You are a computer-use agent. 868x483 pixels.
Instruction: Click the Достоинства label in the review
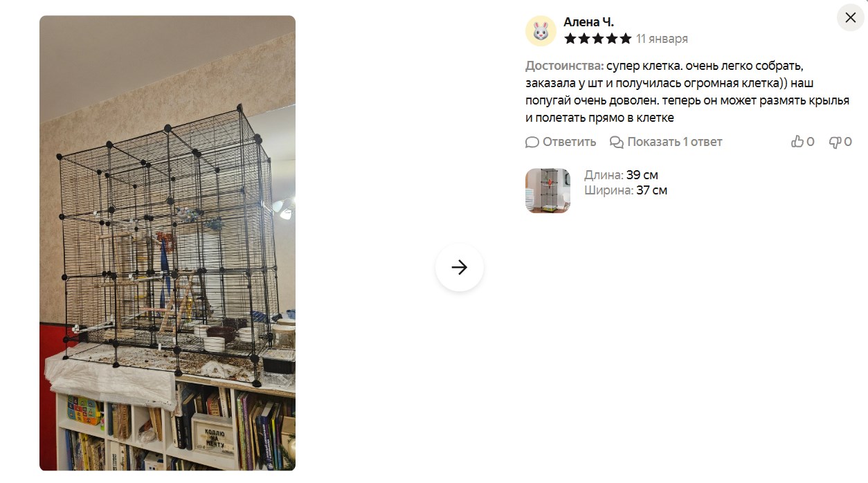tap(564, 66)
